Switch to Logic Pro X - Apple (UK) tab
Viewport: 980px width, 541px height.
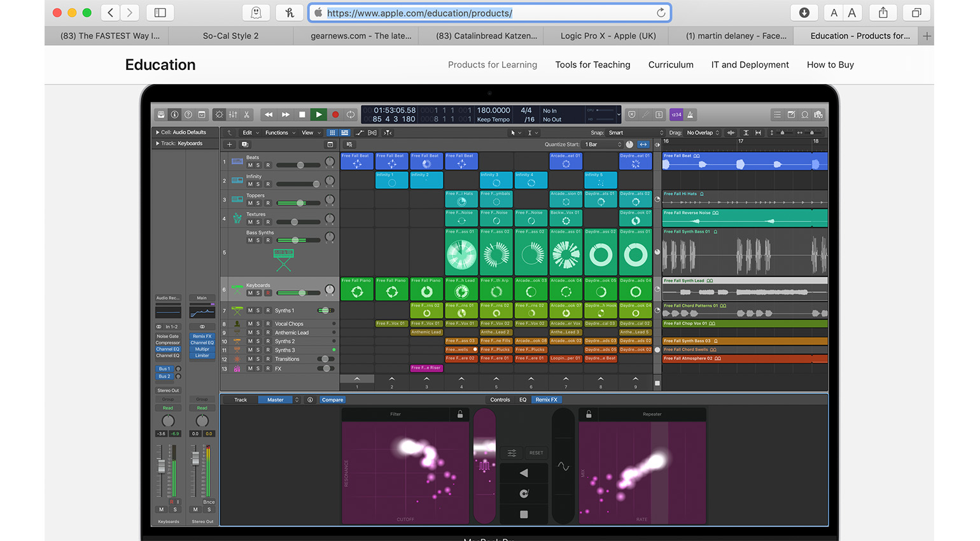pyautogui.click(x=608, y=36)
